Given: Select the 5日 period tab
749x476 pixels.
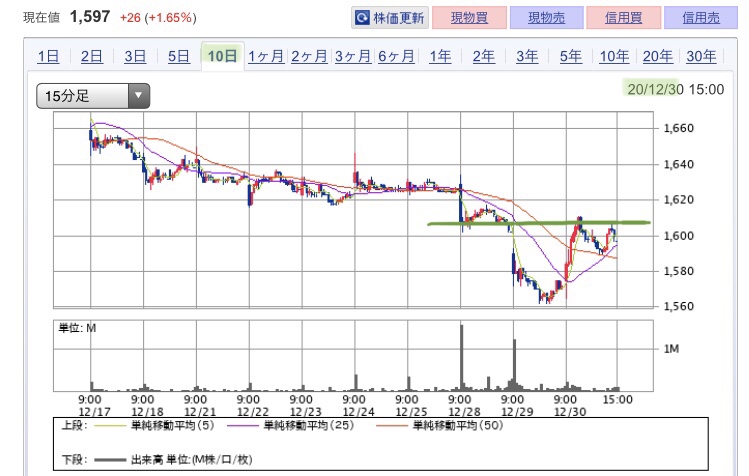Looking at the screenshot, I should coord(179,56).
